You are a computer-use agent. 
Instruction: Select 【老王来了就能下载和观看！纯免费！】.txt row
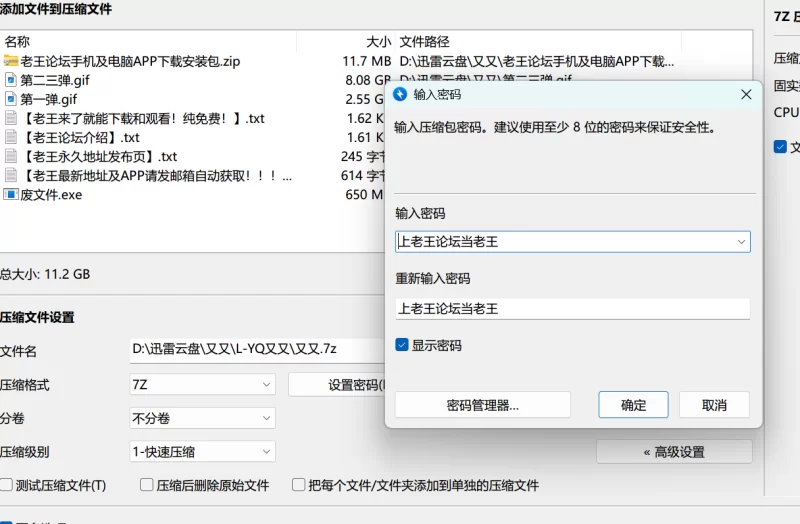[x=142, y=118]
